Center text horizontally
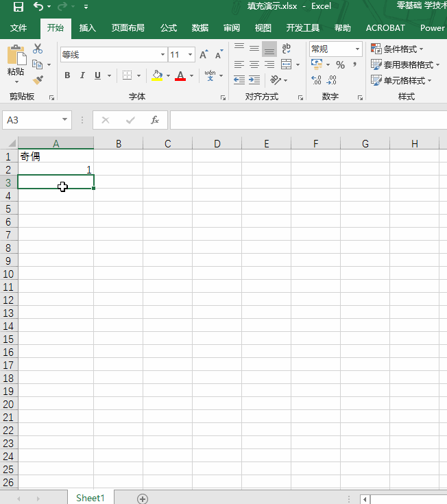The width and height of the screenshot is (447, 504). coord(254,64)
